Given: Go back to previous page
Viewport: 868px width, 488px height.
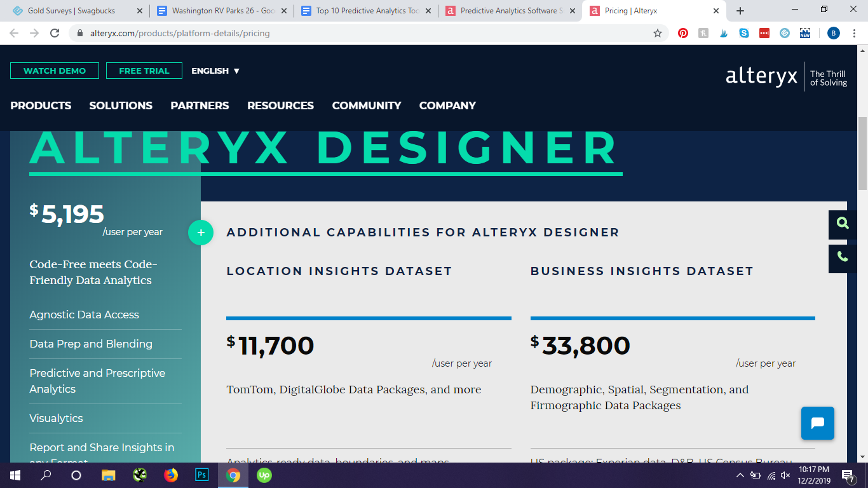Looking at the screenshot, I should point(14,33).
